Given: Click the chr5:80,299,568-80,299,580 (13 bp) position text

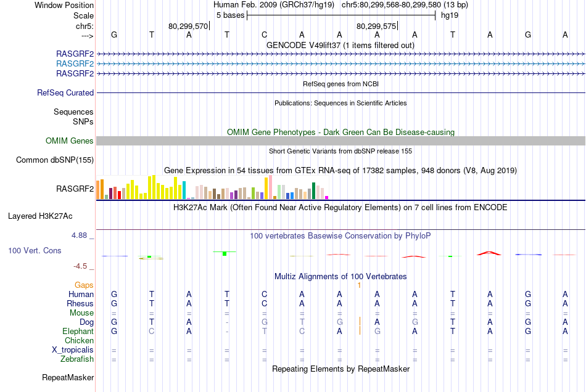Looking at the screenshot, I should tap(405, 5).
